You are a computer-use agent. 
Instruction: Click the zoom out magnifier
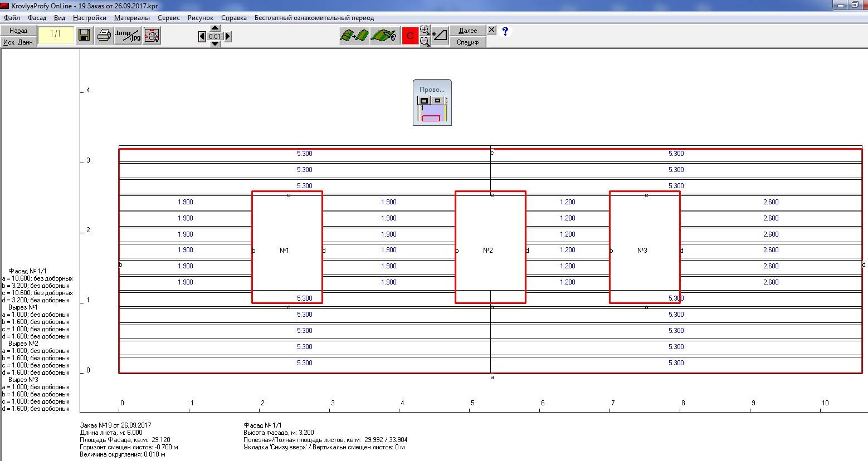pyautogui.click(x=425, y=42)
